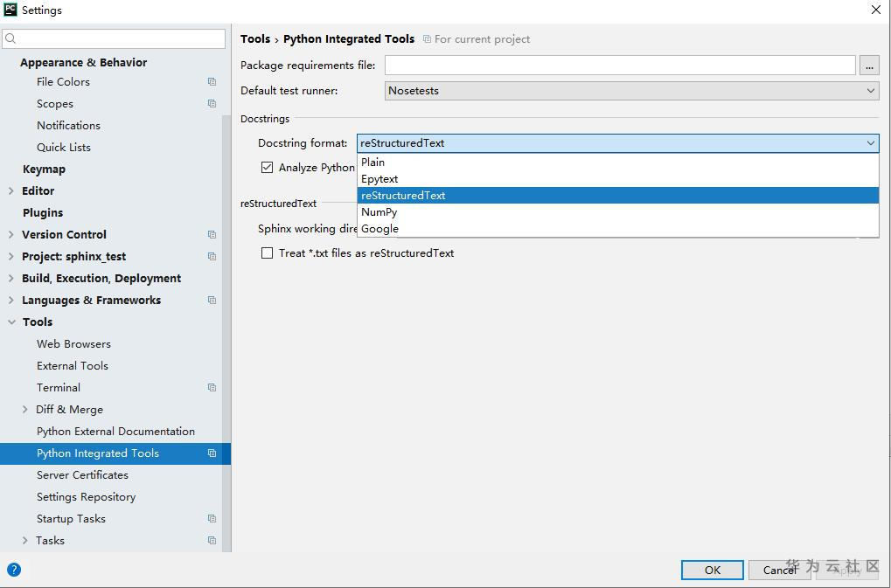Screen dimensions: 891x588
Task: Click the project-scope icon beside File Colors
Action: (x=212, y=82)
